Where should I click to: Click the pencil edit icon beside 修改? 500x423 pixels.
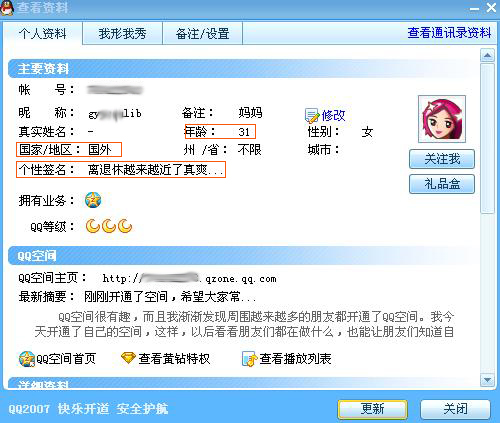[x=312, y=115]
